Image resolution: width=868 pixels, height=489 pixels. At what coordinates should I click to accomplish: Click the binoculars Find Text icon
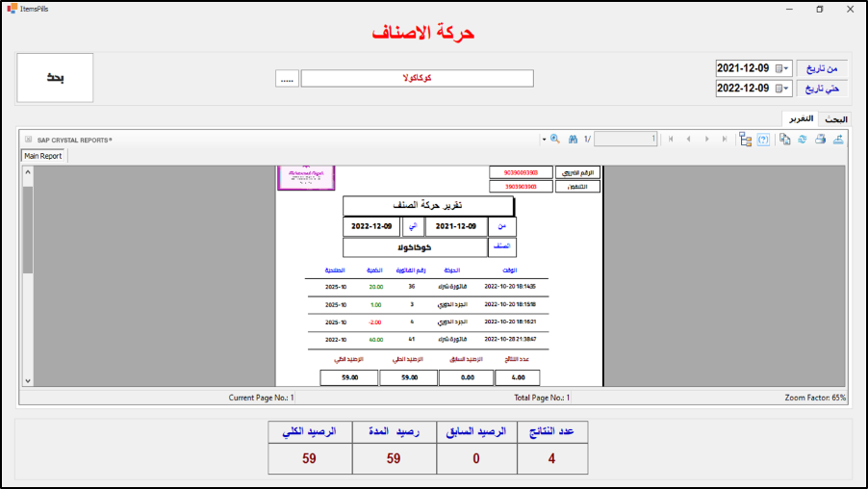click(x=573, y=140)
